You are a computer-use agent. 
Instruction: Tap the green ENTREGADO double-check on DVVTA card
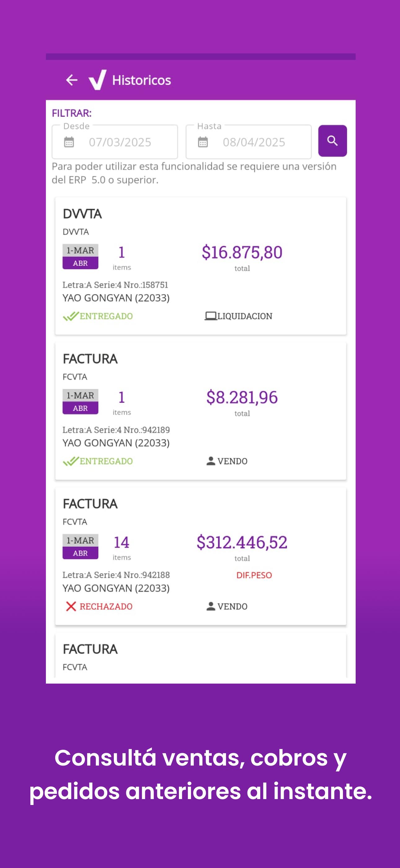[71, 316]
